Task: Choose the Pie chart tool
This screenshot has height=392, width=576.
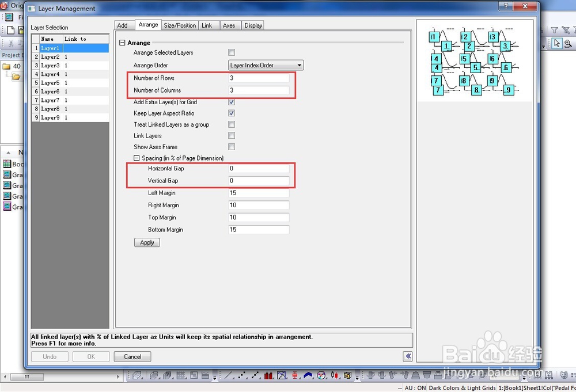Action: [321, 375]
